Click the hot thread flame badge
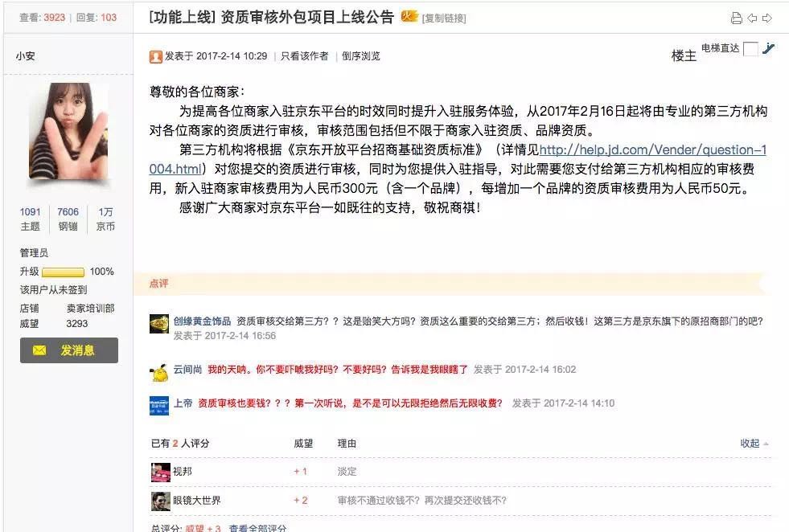 (x=409, y=17)
